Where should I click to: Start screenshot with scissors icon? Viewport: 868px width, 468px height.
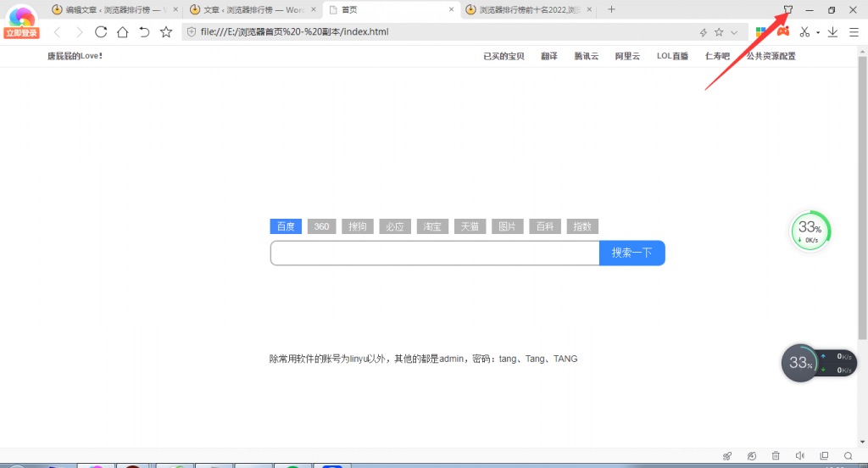804,32
